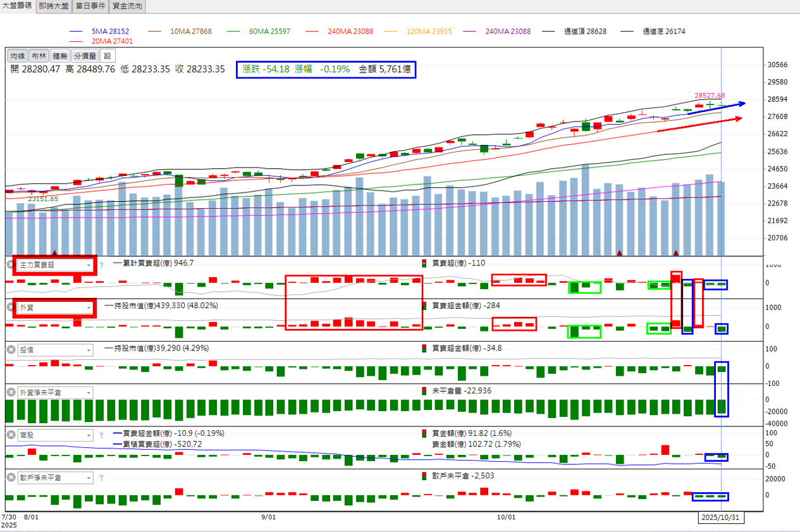Remove the 投信 indicator panel

point(10,350)
